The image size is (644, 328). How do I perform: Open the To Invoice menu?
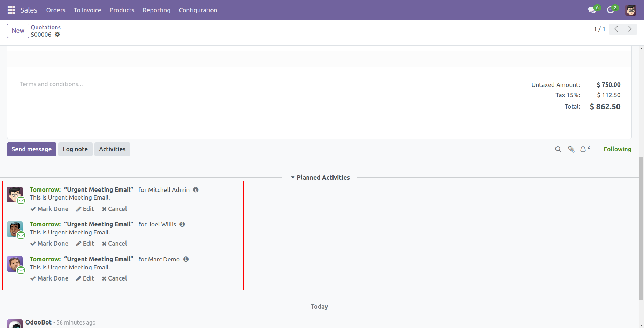point(87,10)
